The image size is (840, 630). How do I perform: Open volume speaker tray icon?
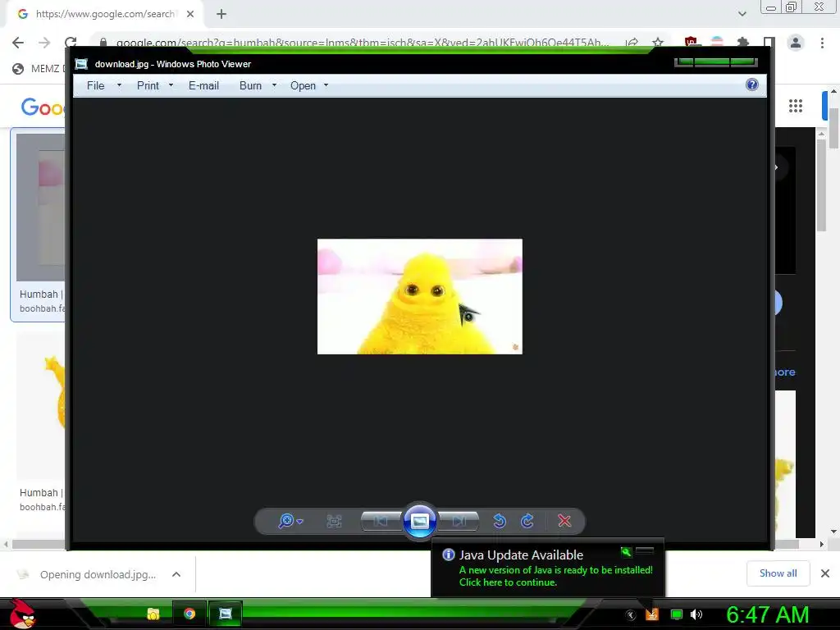tap(696, 615)
